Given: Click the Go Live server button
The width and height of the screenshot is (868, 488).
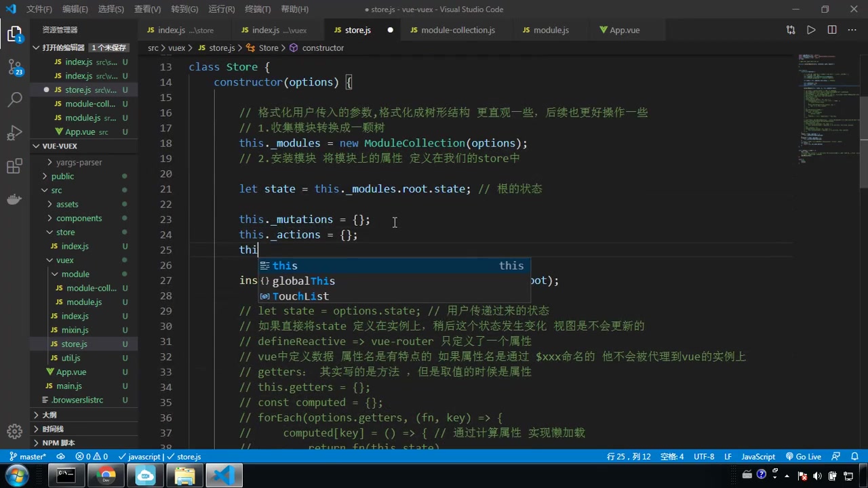Looking at the screenshot, I should pyautogui.click(x=804, y=457).
